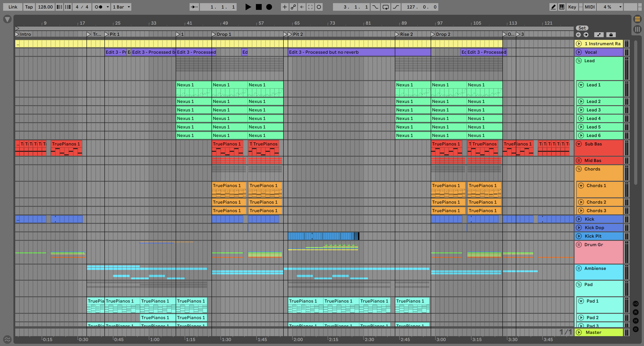Switch to Session View selector icon
644x346 pixels.
637,29
